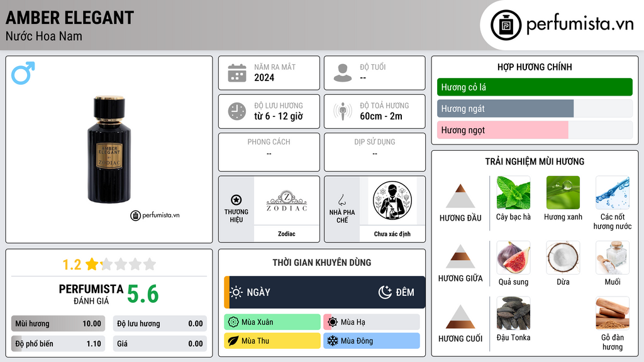Open the perfumista.vn site name link
Image resolution: width=644 pixels, height=362 pixels.
click(x=580, y=25)
